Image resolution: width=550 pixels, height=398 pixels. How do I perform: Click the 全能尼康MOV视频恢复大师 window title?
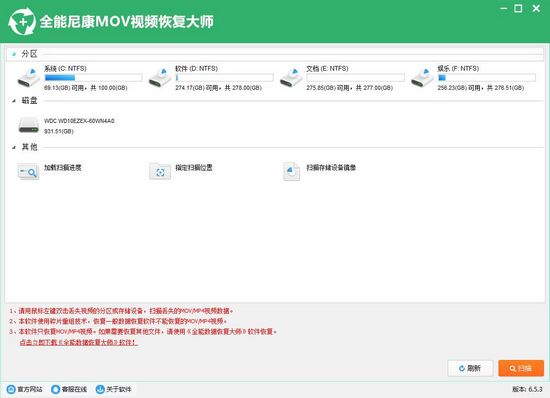(x=127, y=22)
